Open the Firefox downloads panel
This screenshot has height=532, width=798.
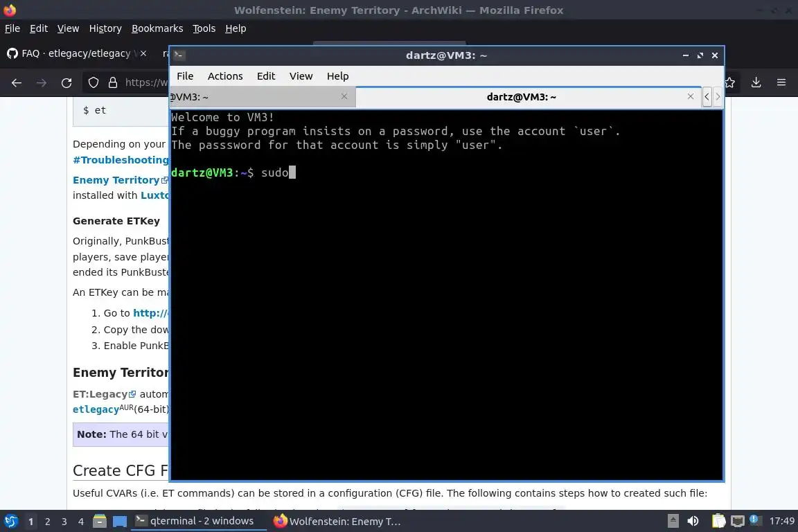pyautogui.click(x=756, y=82)
